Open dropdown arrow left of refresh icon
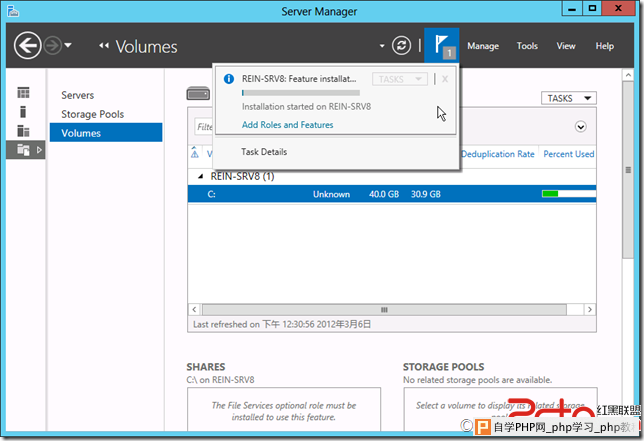 tap(382, 46)
